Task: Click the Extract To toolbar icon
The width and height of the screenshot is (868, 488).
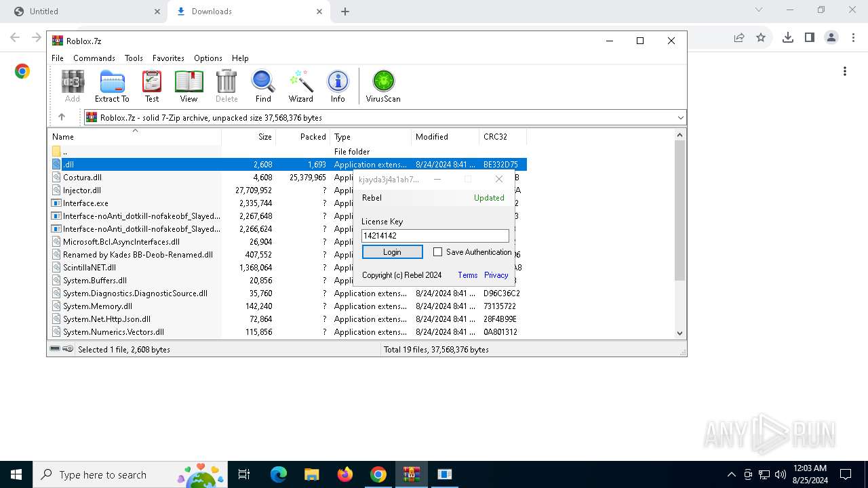Action: tap(112, 86)
